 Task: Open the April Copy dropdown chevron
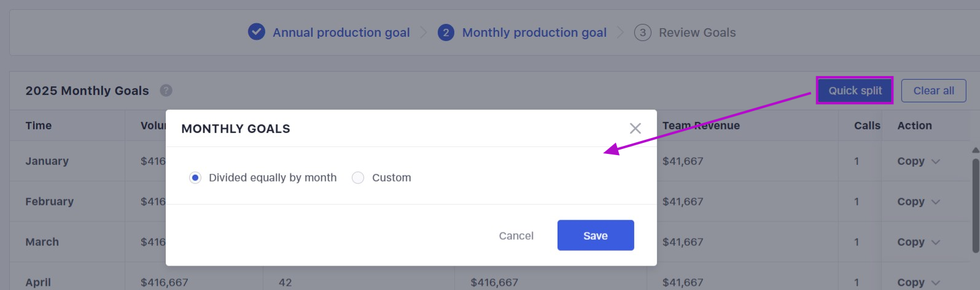click(935, 283)
